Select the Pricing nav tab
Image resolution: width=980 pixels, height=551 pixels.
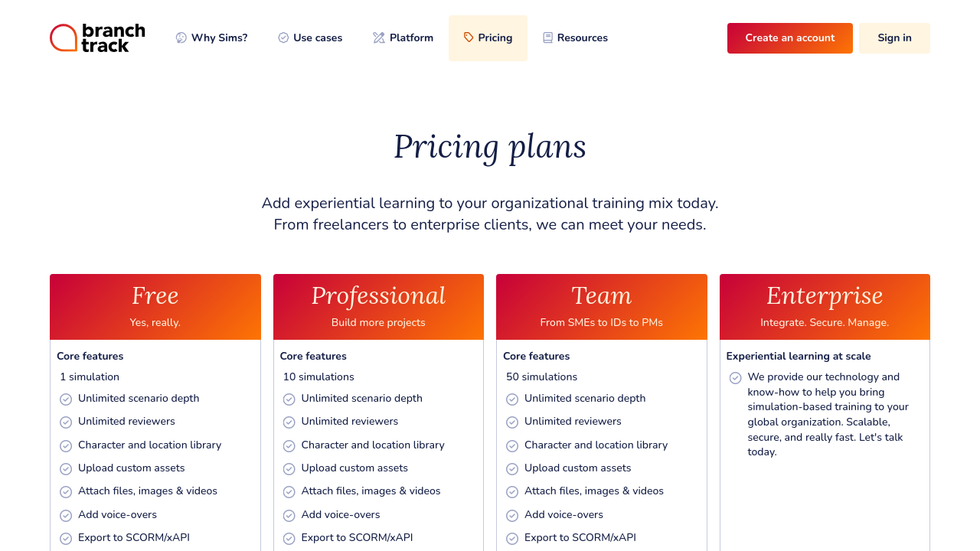point(488,38)
